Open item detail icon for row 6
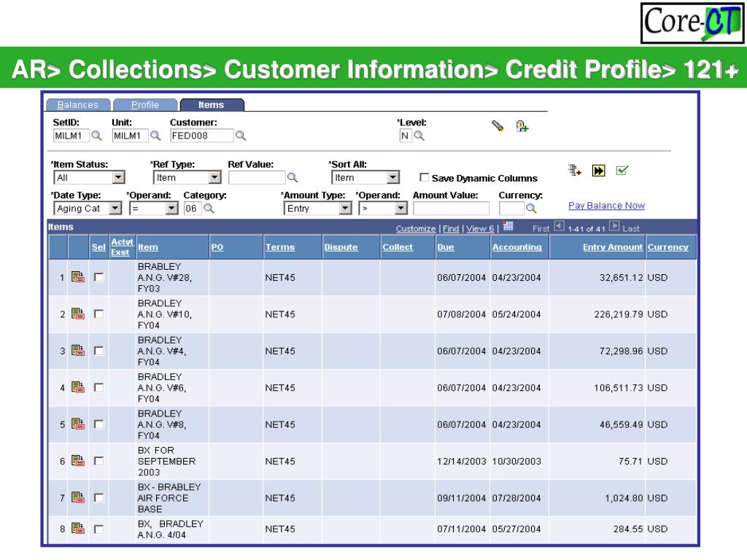 (x=78, y=461)
